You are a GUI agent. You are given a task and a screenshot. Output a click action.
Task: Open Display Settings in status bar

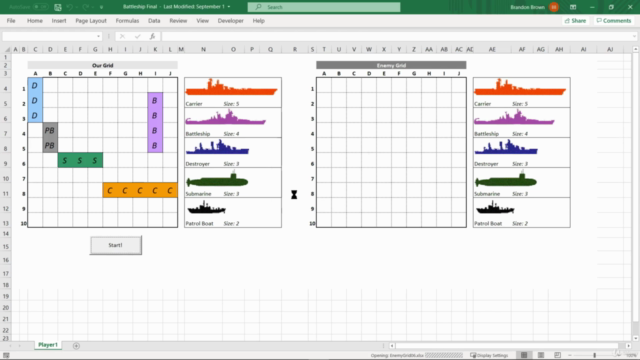tap(489, 356)
